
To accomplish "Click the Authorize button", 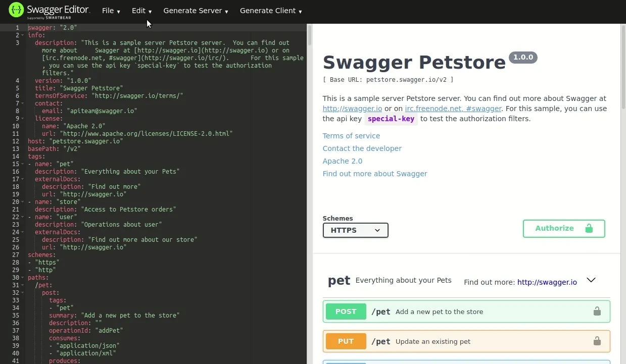I will [554, 228].
